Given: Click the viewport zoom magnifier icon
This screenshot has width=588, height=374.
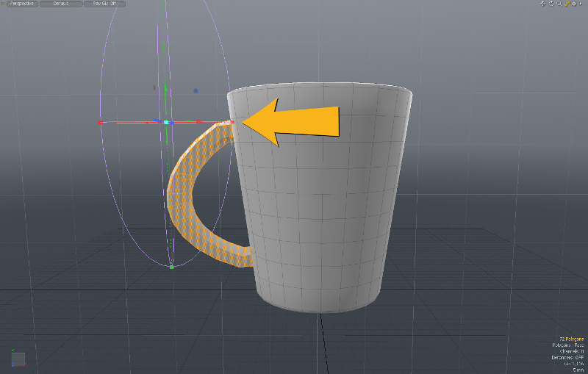Looking at the screenshot, I should click(x=559, y=4).
